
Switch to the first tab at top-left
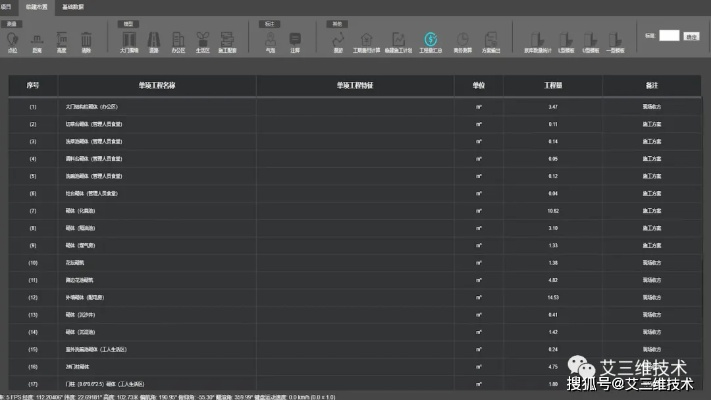click(10, 6)
